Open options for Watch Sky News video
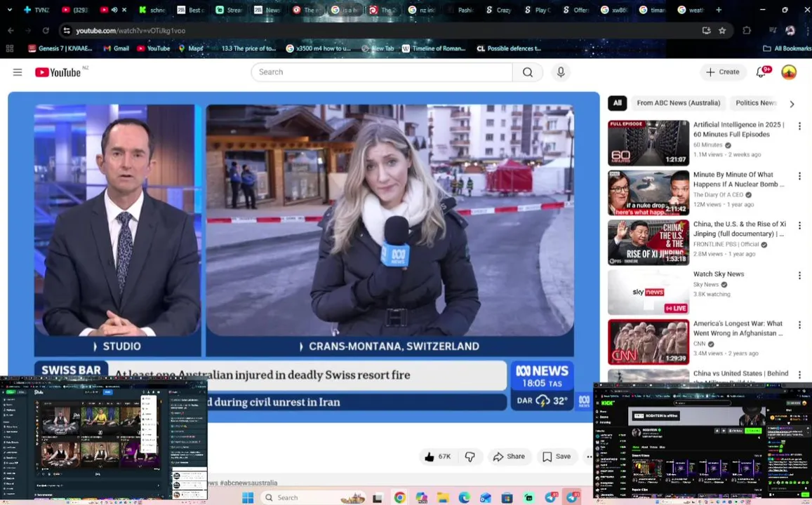Screen dimensions: 812x505 tap(799, 275)
